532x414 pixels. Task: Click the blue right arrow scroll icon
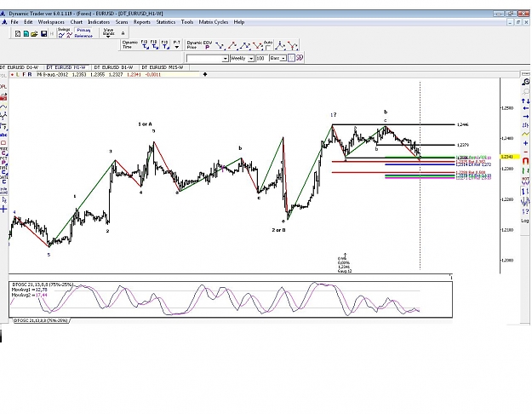(x=525, y=117)
